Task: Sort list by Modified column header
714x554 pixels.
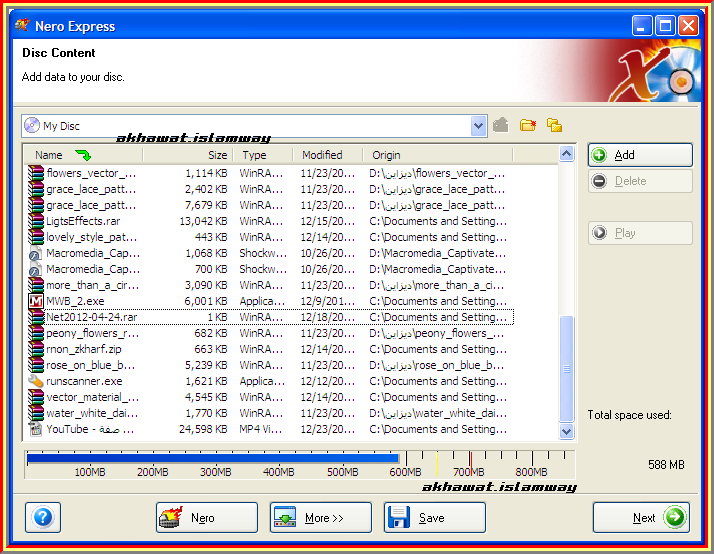Action: pos(328,155)
